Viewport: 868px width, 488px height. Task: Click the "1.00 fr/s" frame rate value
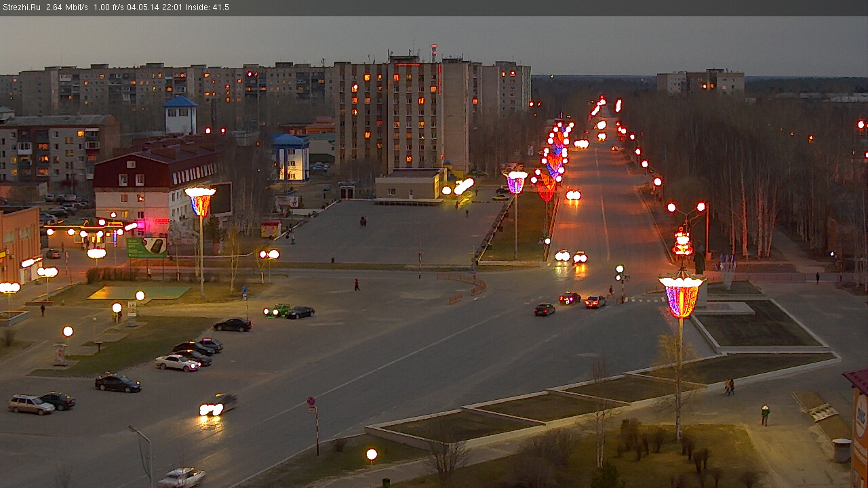tap(109, 7)
